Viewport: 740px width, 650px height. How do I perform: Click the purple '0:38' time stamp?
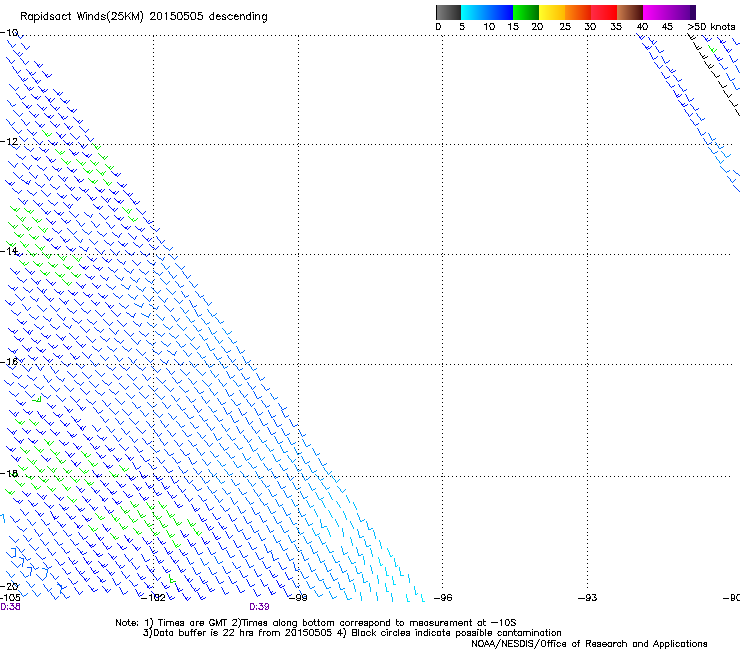[x=10, y=607]
